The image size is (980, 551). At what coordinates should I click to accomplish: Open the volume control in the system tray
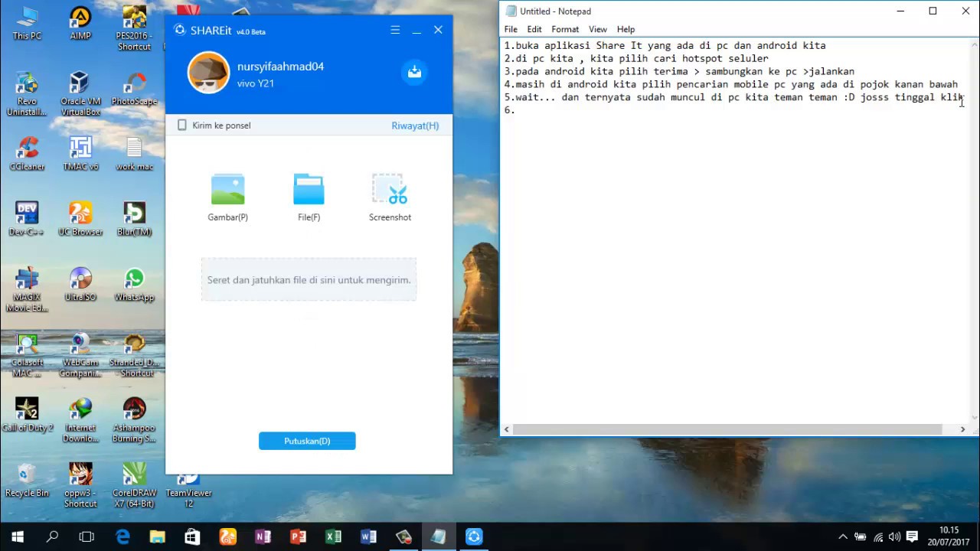(894, 537)
